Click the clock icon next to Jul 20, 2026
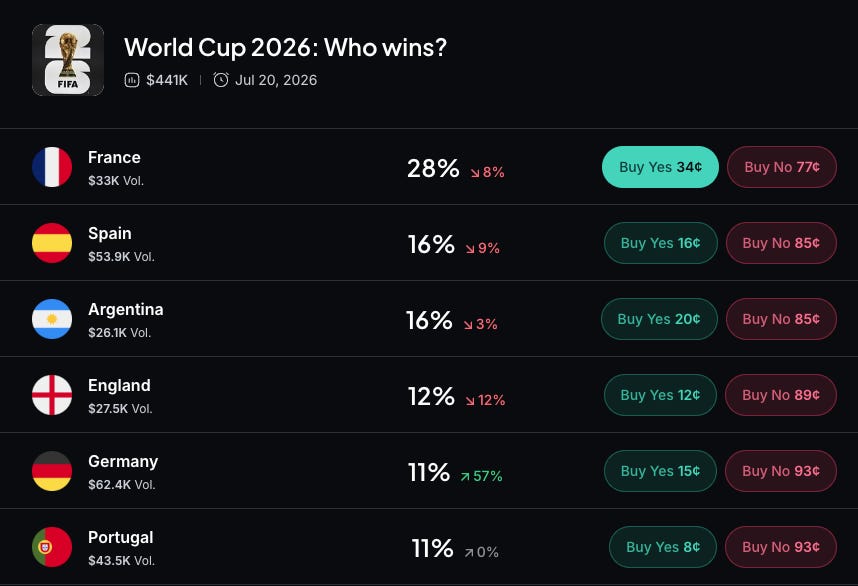This screenshot has height=586, width=858. (221, 80)
